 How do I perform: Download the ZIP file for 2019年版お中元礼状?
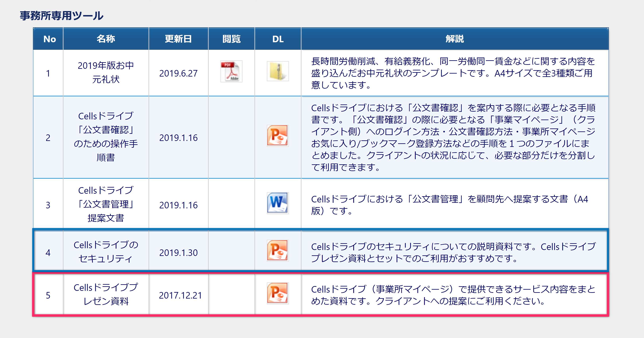tap(278, 71)
